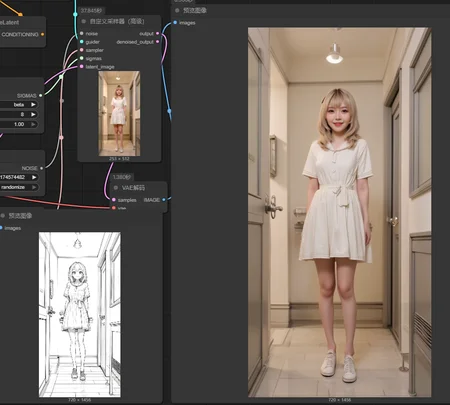This screenshot has height=405, width=450.
Task: Click the increment arrow on the noise seed field
Action: coord(34,177)
